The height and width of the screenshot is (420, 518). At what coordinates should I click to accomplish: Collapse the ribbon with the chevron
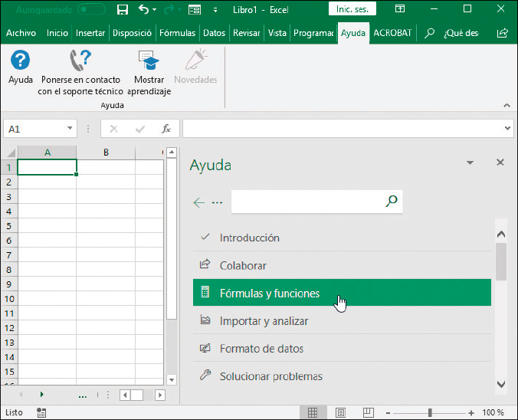click(507, 105)
